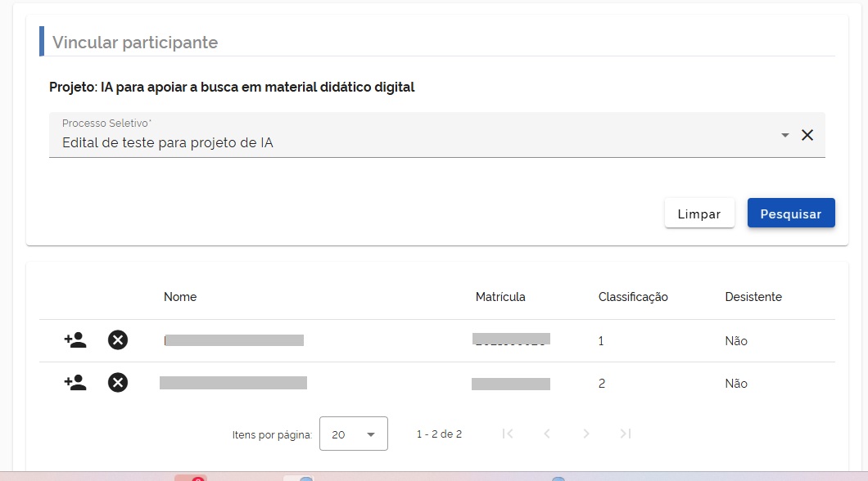The image size is (868, 481).
Task: Click the Classificação column header
Action: [x=633, y=297]
